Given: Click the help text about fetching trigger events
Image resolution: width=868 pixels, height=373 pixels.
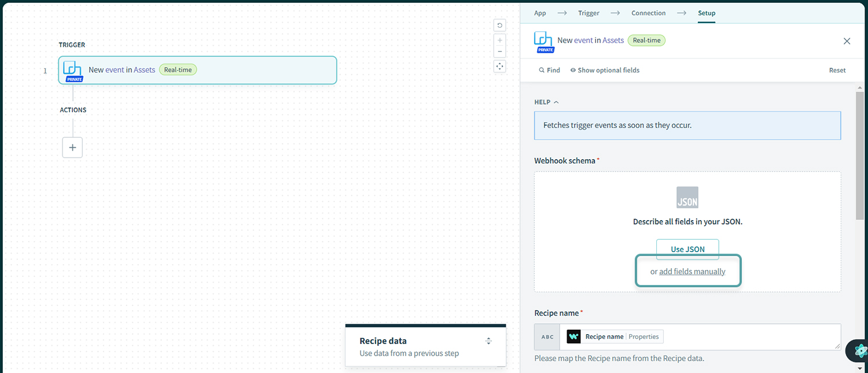Looking at the screenshot, I should tap(617, 125).
